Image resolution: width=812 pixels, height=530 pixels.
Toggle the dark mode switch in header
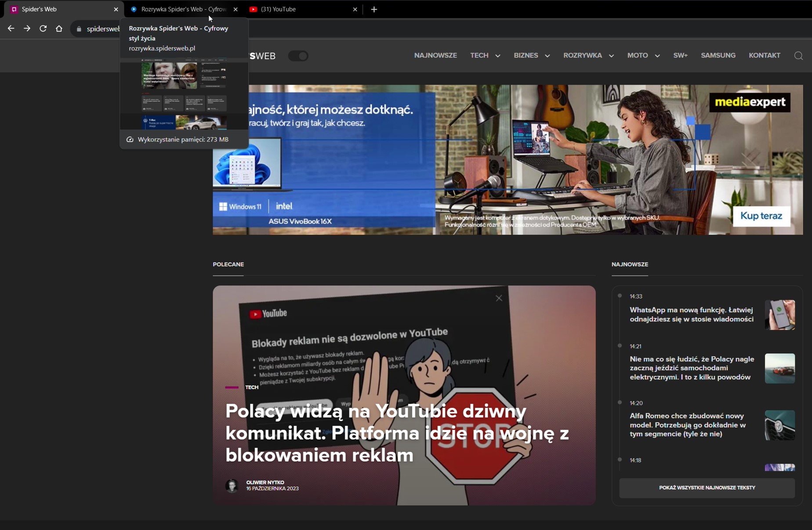298,56
